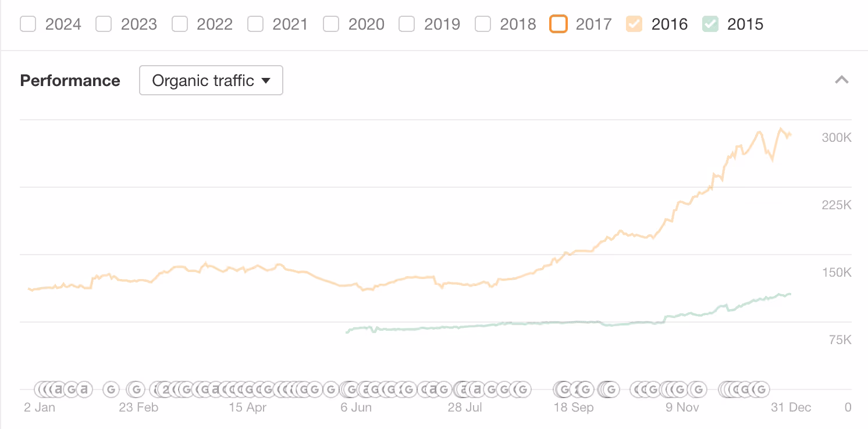This screenshot has width=868, height=429.
Task: Collapse the Performance panel with the chevron
Action: [x=841, y=80]
